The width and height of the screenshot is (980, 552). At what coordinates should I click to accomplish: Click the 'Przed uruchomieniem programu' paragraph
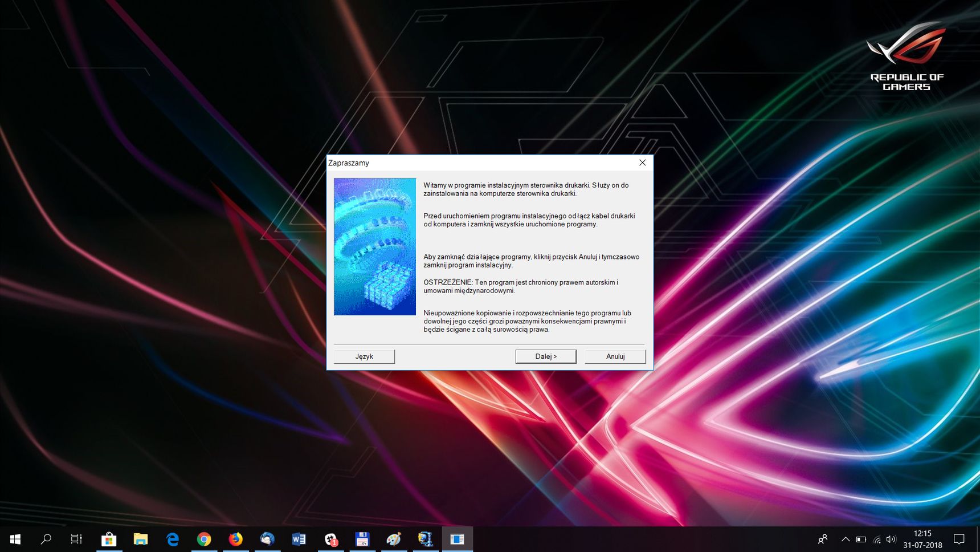pos(529,220)
